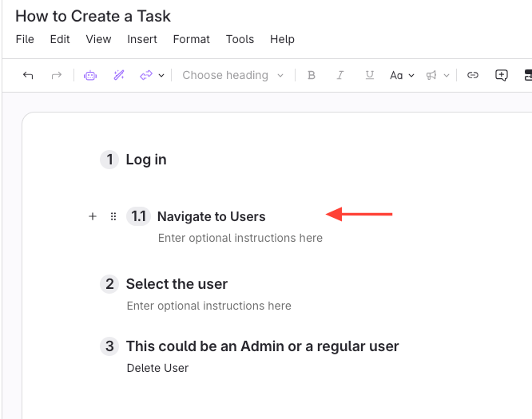Open the Insert menu

pos(142,39)
